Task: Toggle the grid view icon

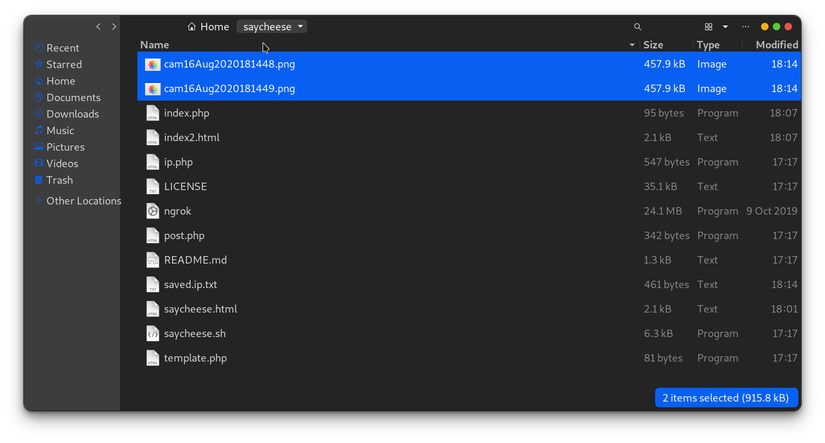Action: tap(708, 27)
